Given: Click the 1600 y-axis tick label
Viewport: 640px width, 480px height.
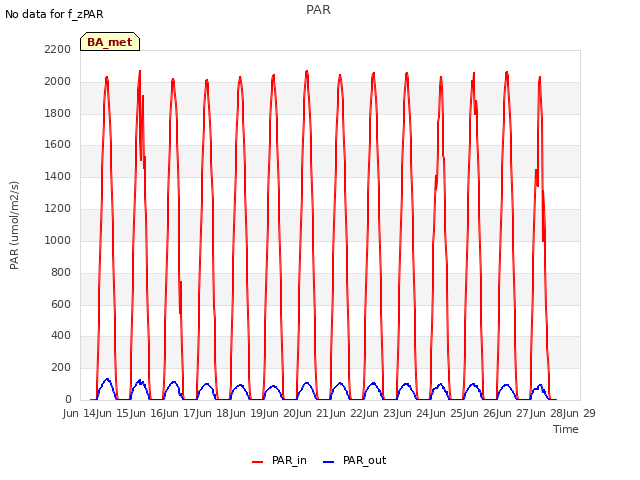Looking at the screenshot, I should pyautogui.click(x=58, y=145).
